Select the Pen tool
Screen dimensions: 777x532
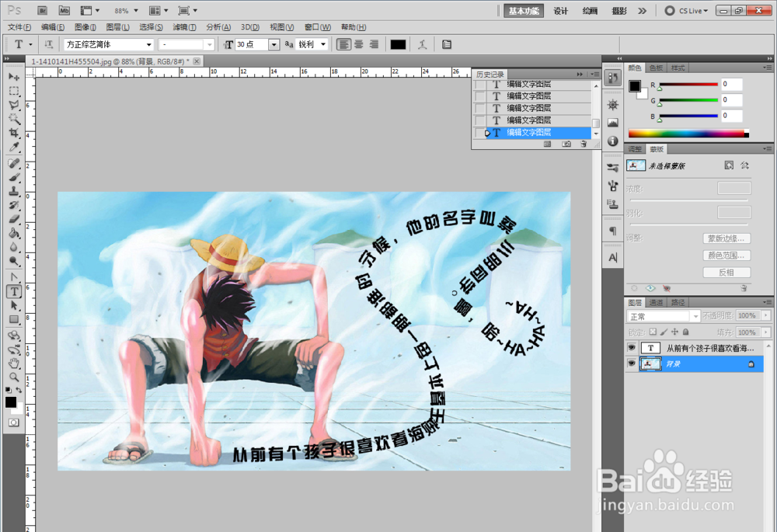(x=14, y=277)
